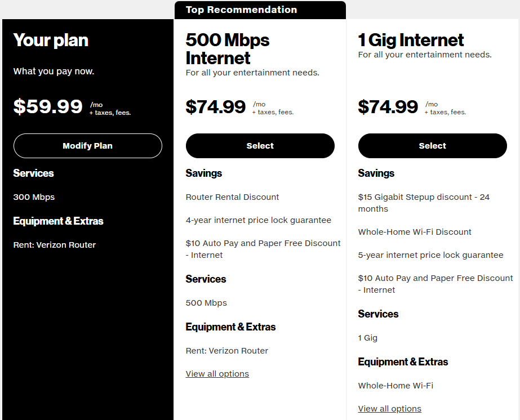This screenshot has width=520, height=420.
Task: Click the Whole-Home Wi-Fi Discount item
Action: [415, 232]
